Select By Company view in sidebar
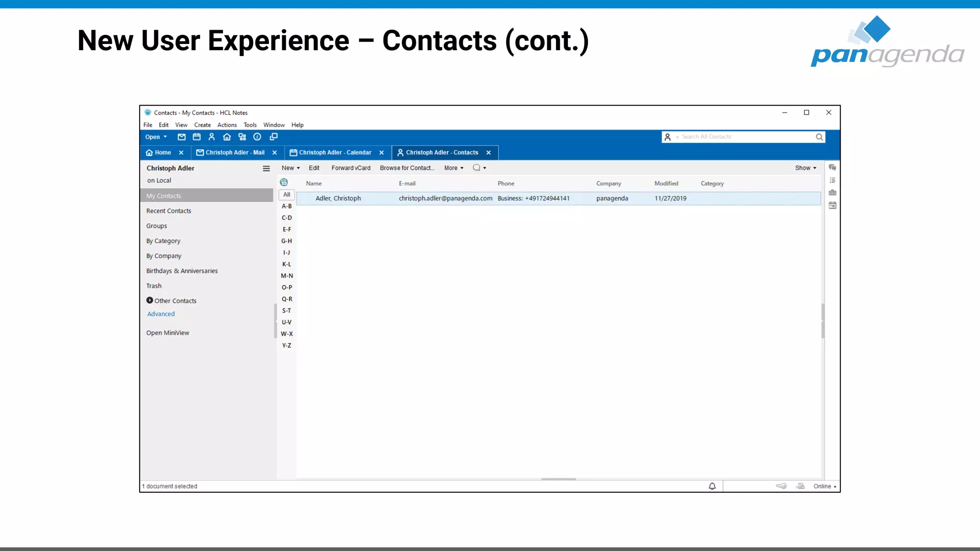Screen dimensions: 980x551 (x=164, y=256)
